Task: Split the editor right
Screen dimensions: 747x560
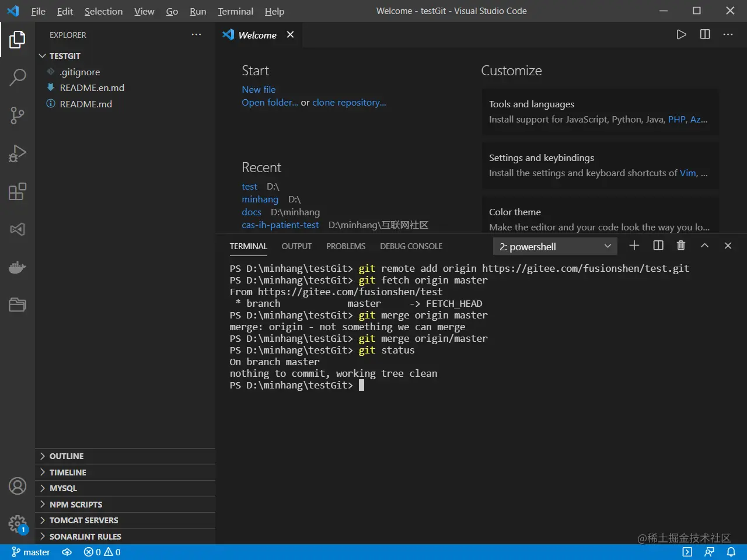Action: pyautogui.click(x=705, y=34)
